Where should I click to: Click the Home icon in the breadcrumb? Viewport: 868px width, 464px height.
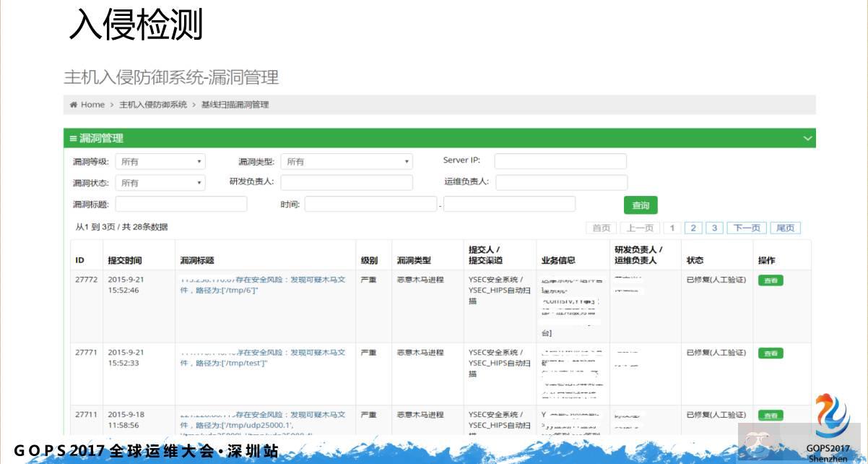[x=73, y=104]
